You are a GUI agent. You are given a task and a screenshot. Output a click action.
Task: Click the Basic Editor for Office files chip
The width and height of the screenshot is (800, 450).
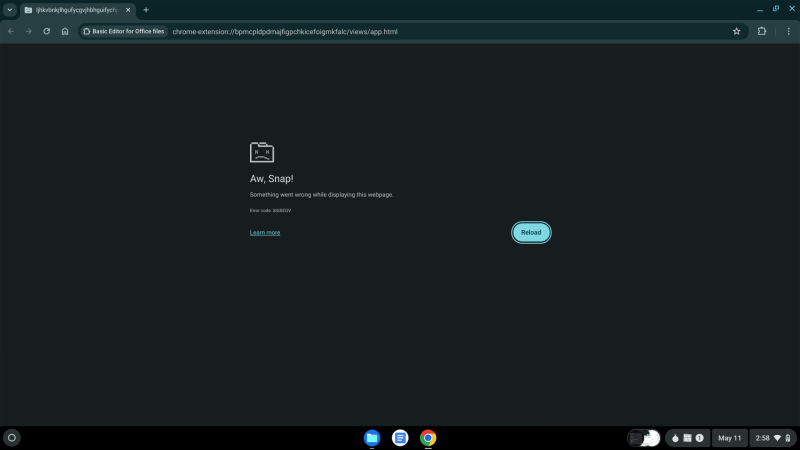124,31
